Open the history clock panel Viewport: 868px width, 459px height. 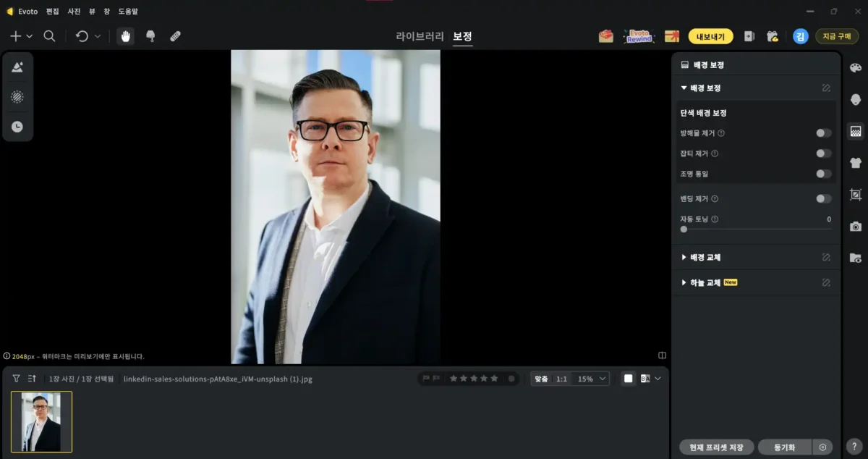click(17, 127)
